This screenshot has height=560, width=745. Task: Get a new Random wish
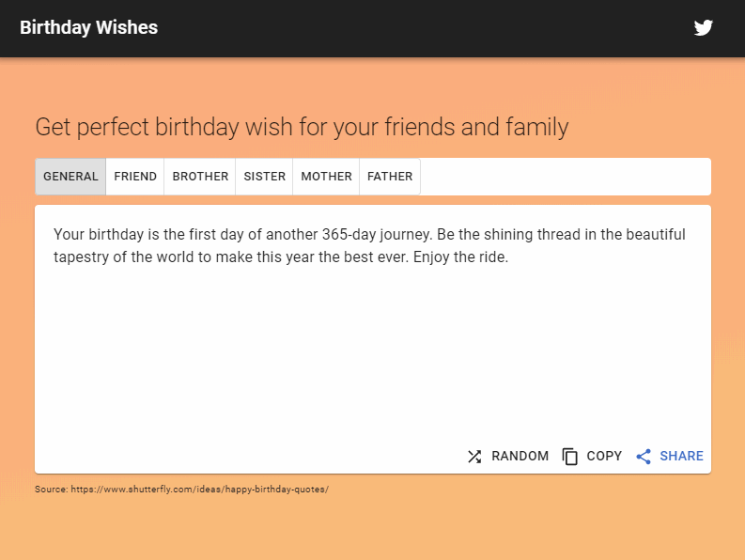(x=508, y=457)
